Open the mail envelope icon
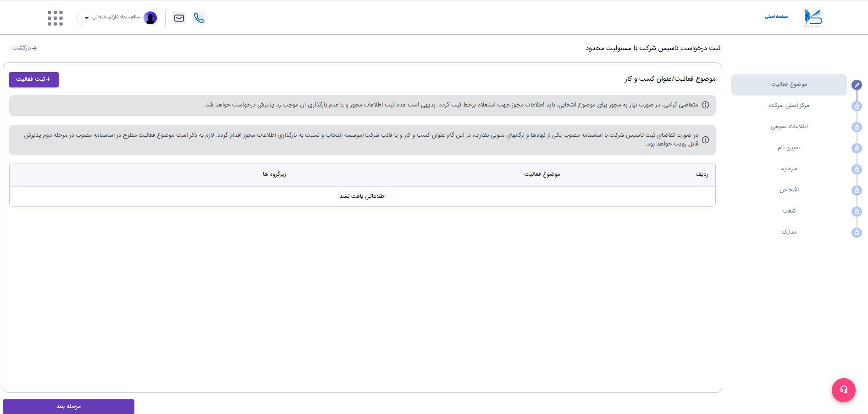Image resolution: width=868 pixels, height=414 pixels. pos(179,18)
